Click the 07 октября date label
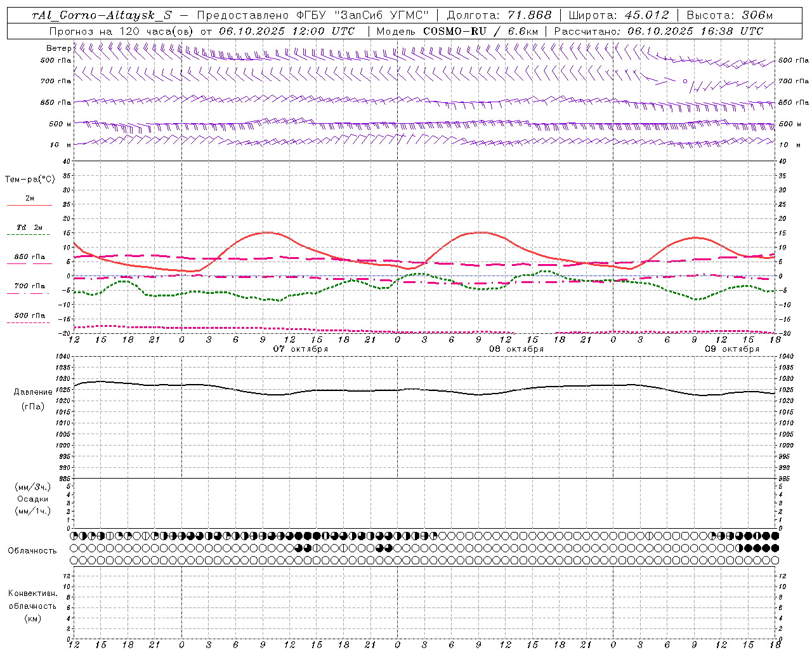 point(301,348)
